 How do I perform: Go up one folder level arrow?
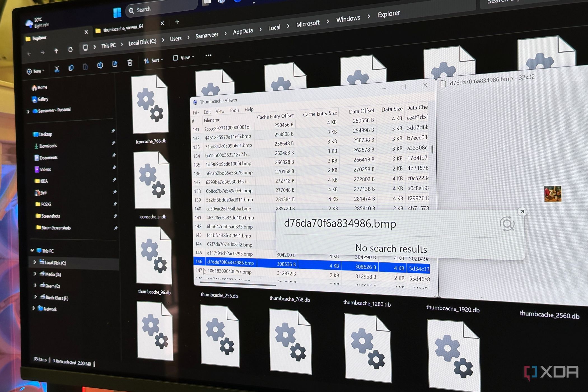point(56,51)
